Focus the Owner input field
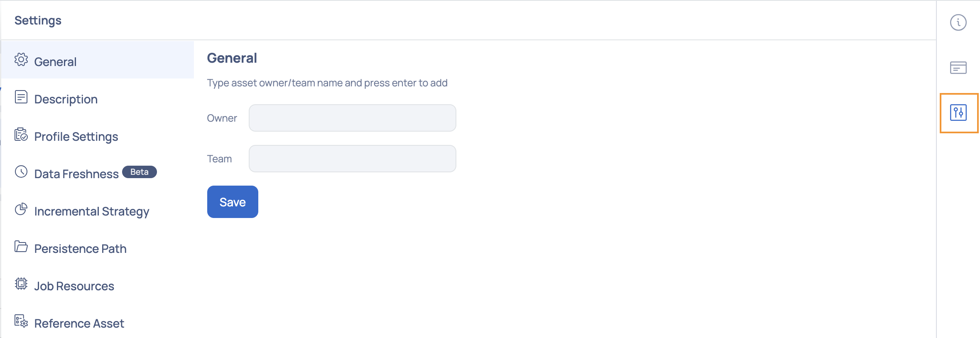 [x=352, y=118]
